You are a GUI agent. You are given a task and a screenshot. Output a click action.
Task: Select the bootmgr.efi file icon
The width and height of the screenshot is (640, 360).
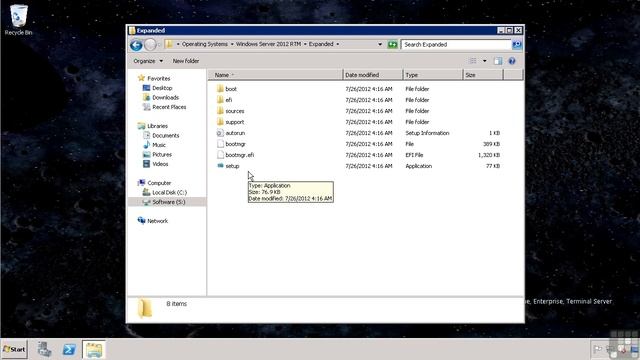click(220, 155)
